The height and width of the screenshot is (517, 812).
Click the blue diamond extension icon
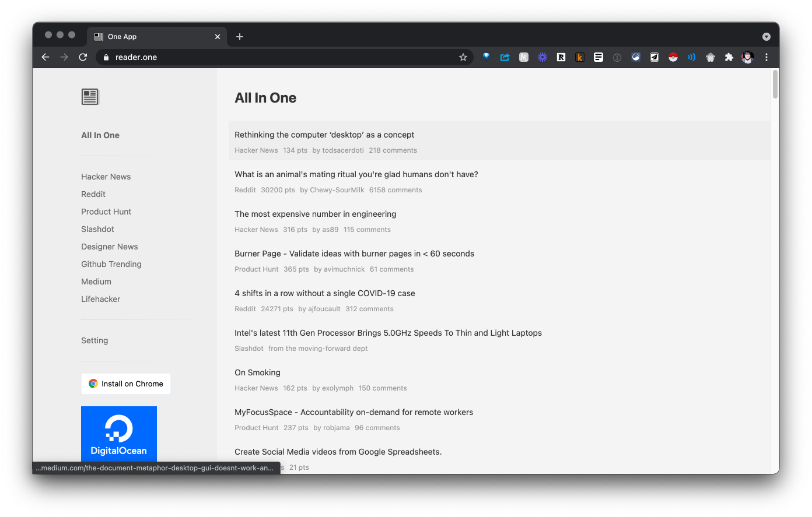coord(486,57)
